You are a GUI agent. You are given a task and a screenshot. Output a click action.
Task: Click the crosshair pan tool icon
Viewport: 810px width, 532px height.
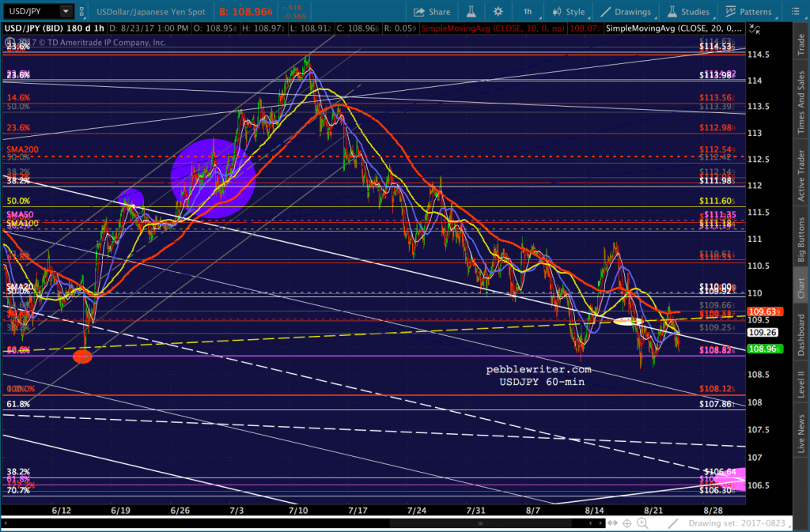(x=627, y=523)
